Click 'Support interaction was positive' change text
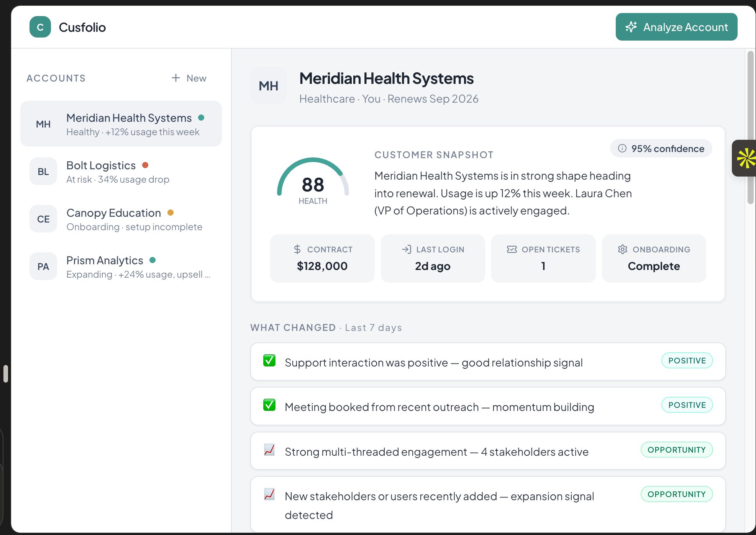The height and width of the screenshot is (535, 756). pyautogui.click(x=434, y=362)
